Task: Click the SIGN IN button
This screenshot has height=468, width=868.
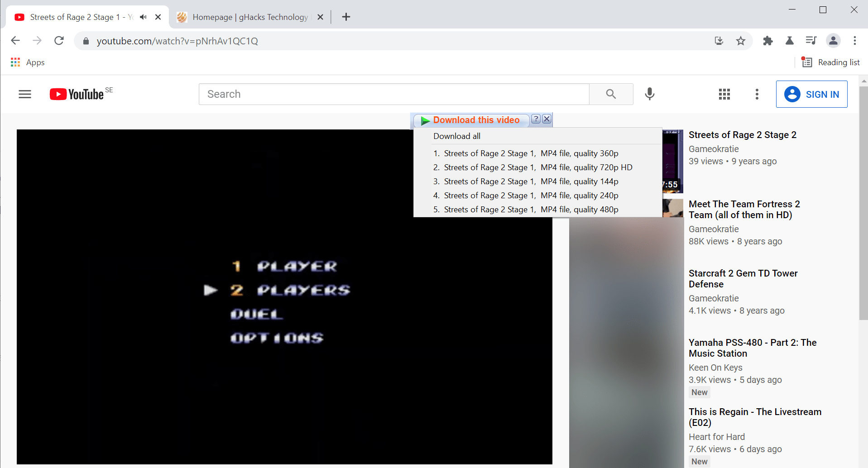Action: [811, 94]
